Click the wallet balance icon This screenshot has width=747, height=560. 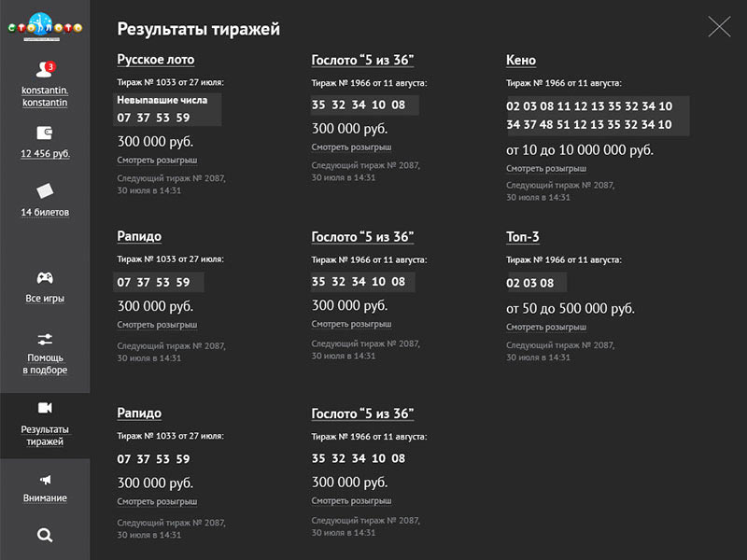click(x=45, y=133)
